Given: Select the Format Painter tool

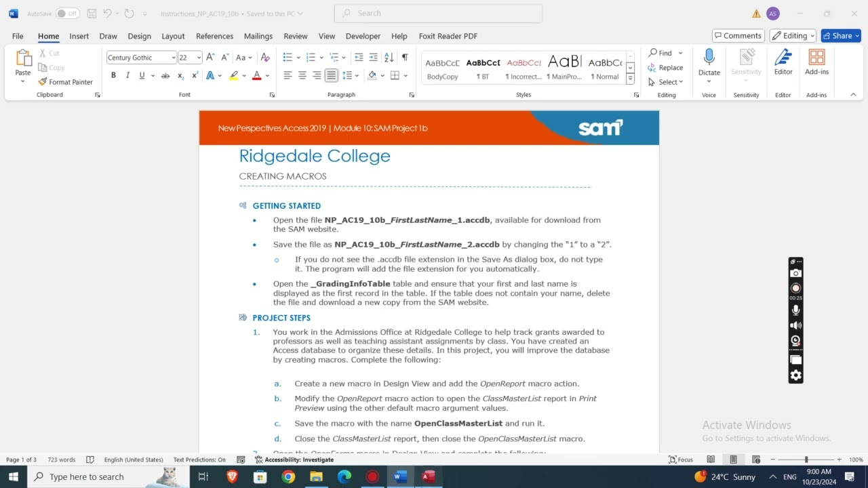Looking at the screenshot, I should [66, 82].
